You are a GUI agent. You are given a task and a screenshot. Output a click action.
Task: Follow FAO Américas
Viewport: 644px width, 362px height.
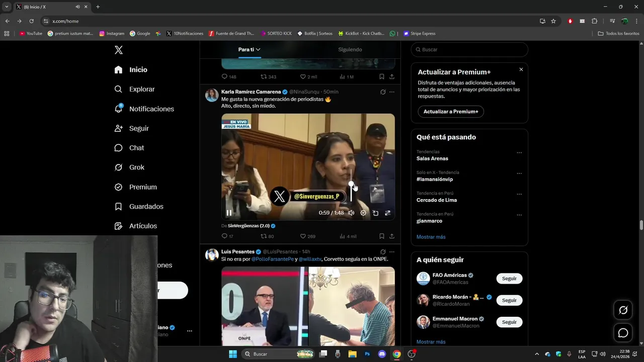509,279
